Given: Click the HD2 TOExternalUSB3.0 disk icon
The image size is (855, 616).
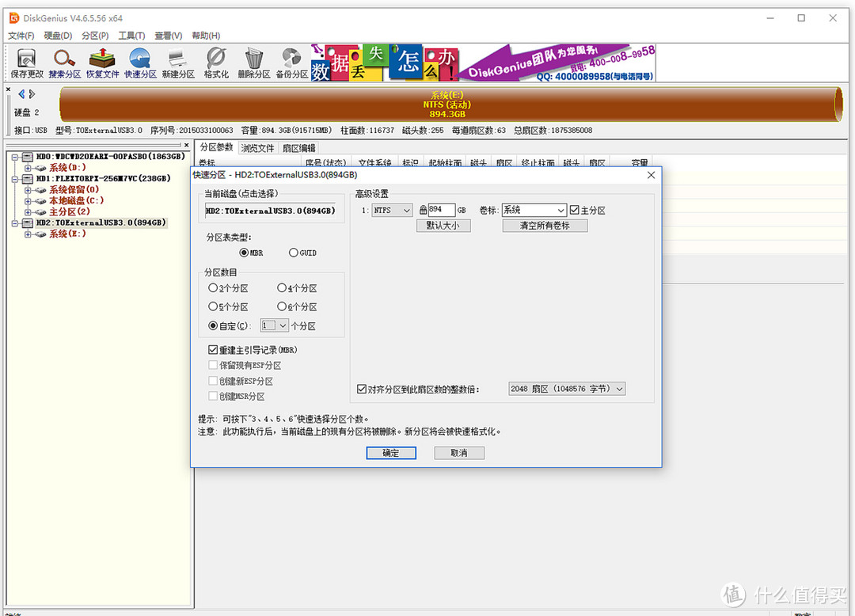Looking at the screenshot, I should click(x=27, y=223).
